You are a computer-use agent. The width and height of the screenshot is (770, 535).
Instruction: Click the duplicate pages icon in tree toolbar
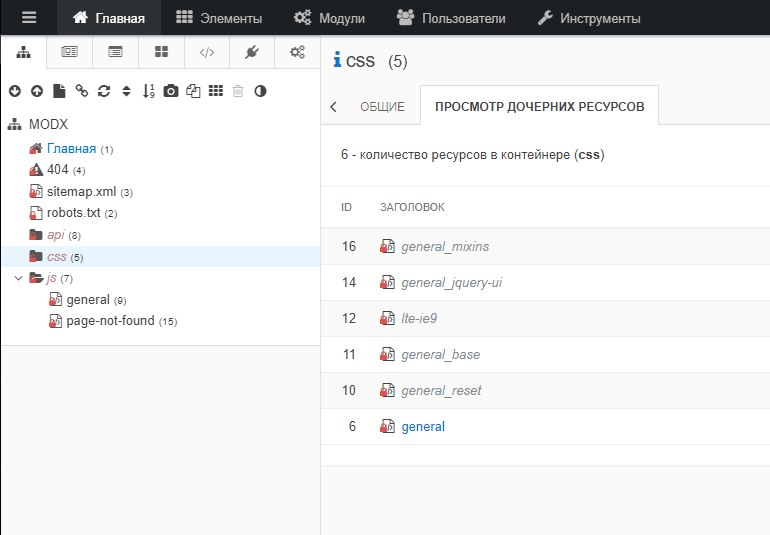point(193,91)
